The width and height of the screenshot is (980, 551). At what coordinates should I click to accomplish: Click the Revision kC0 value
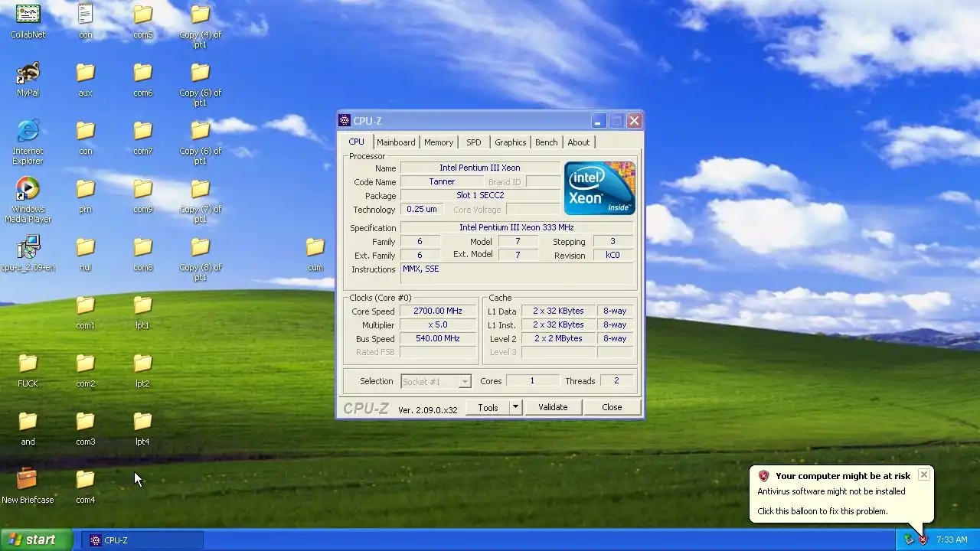click(x=612, y=256)
